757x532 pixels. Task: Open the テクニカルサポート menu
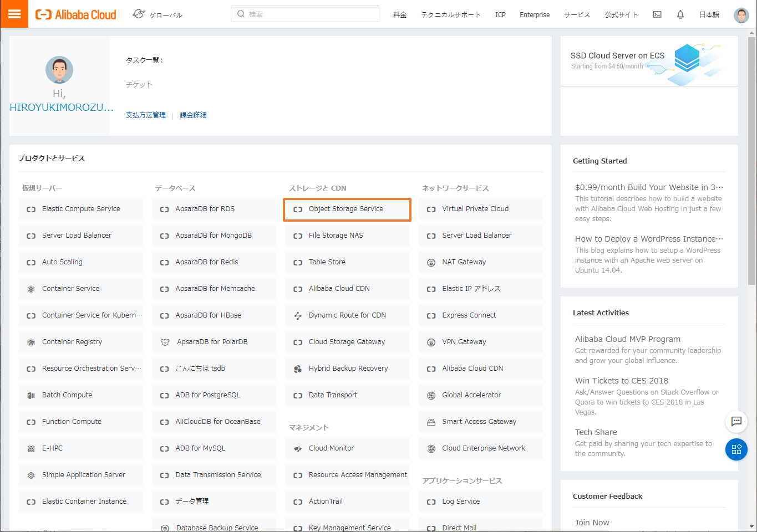point(451,15)
